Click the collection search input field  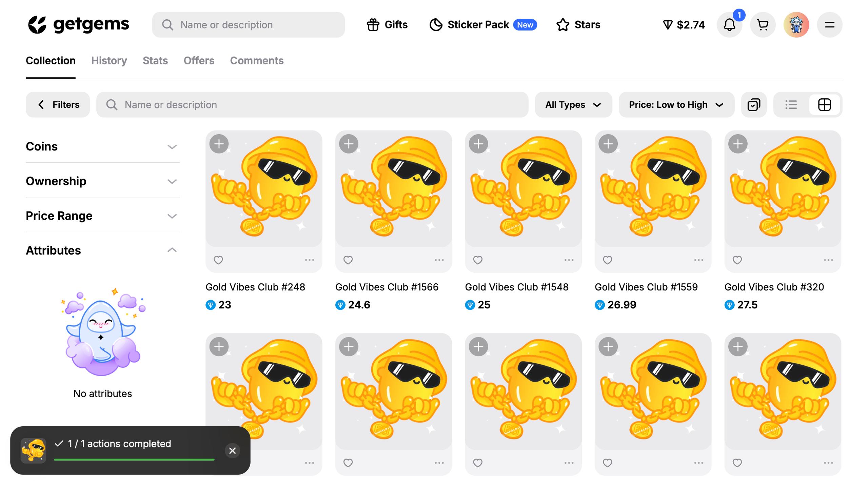tap(312, 105)
